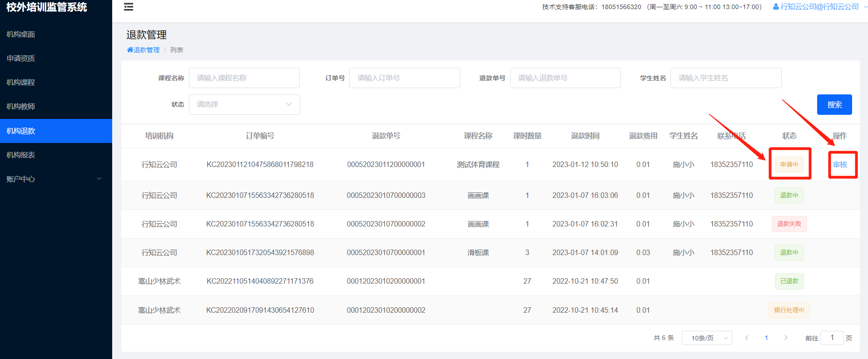Click the blue 搜索 button

[834, 104]
